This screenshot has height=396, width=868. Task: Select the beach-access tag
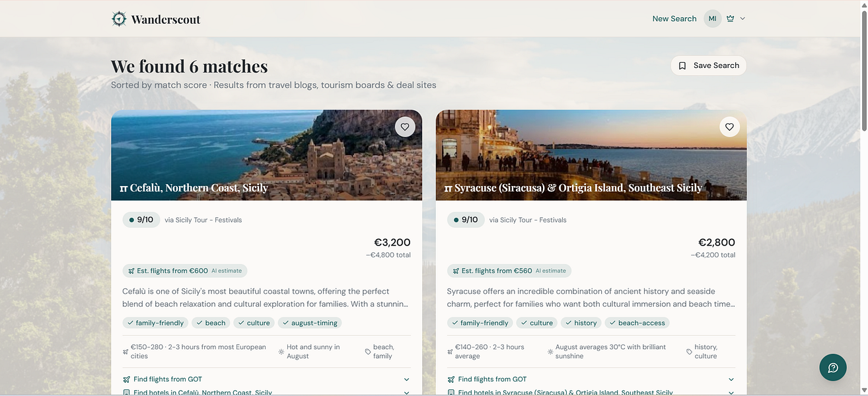tap(637, 323)
